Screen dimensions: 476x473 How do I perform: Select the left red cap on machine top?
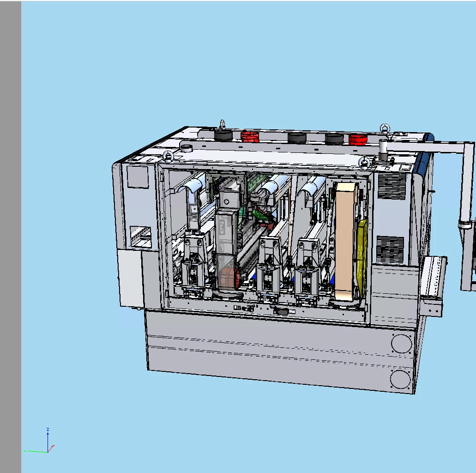(x=250, y=137)
